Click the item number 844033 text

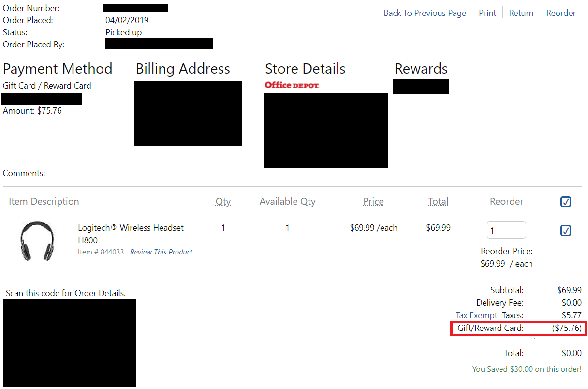click(101, 252)
